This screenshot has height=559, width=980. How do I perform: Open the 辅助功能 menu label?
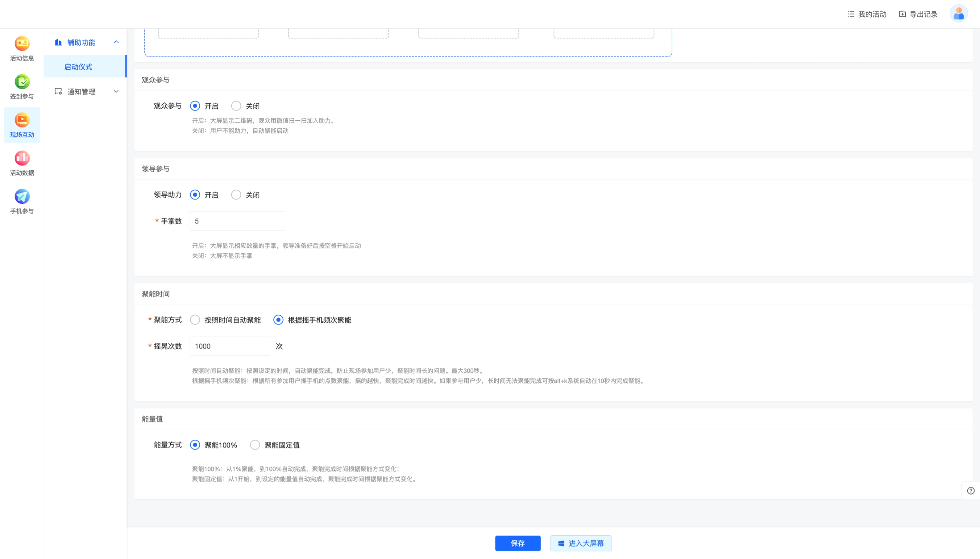(81, 42)
